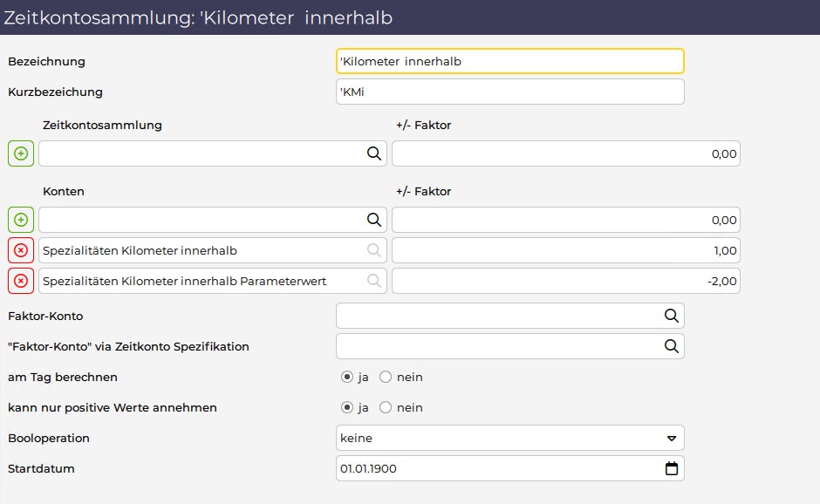Select 'nein' for am Tag berechnen

pyautogui.click(x=386, y=377)
